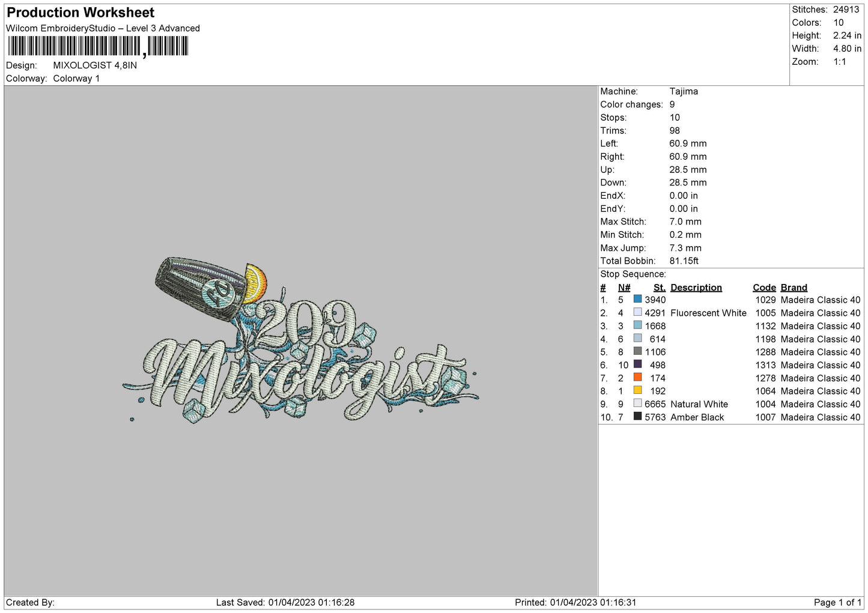
Task: Click design name MIXOLOGIST 4,8IN
Action: point(95,65)
